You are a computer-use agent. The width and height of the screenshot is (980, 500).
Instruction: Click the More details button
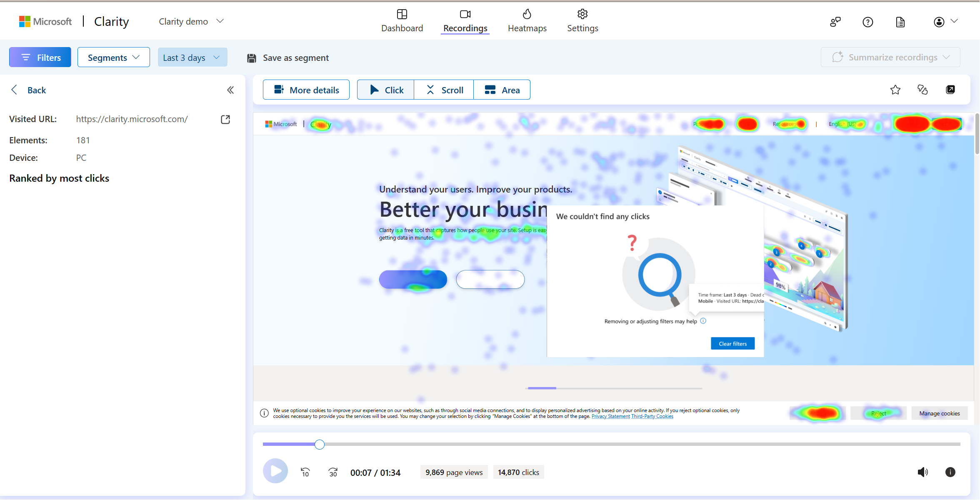[306, 90]
